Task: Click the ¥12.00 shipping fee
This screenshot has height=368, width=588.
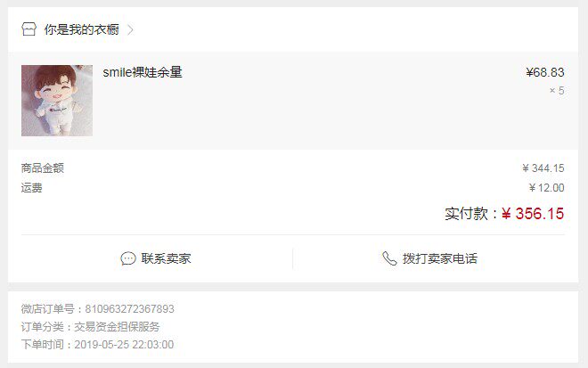Action: click(x=546, y=187)
